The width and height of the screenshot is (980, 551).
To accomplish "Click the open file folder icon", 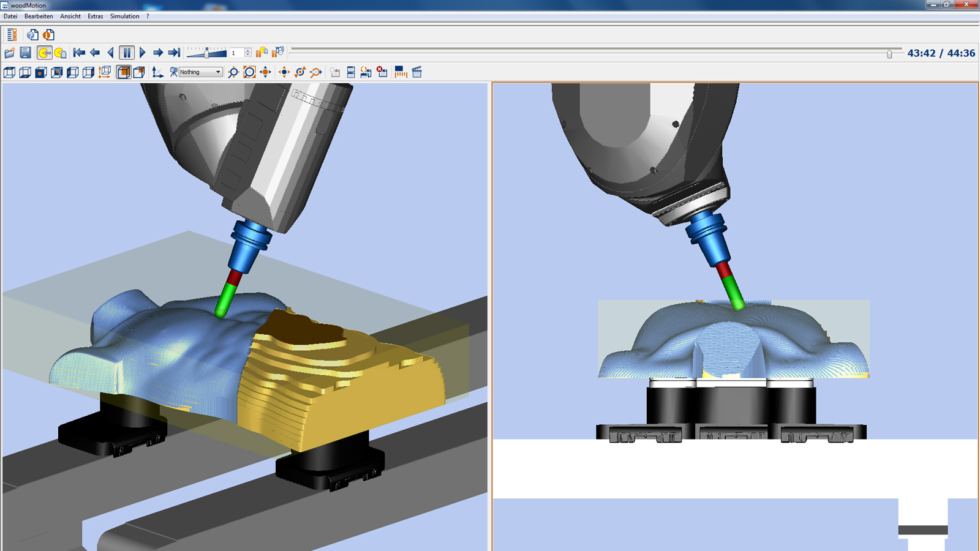I will pos(10,53).
